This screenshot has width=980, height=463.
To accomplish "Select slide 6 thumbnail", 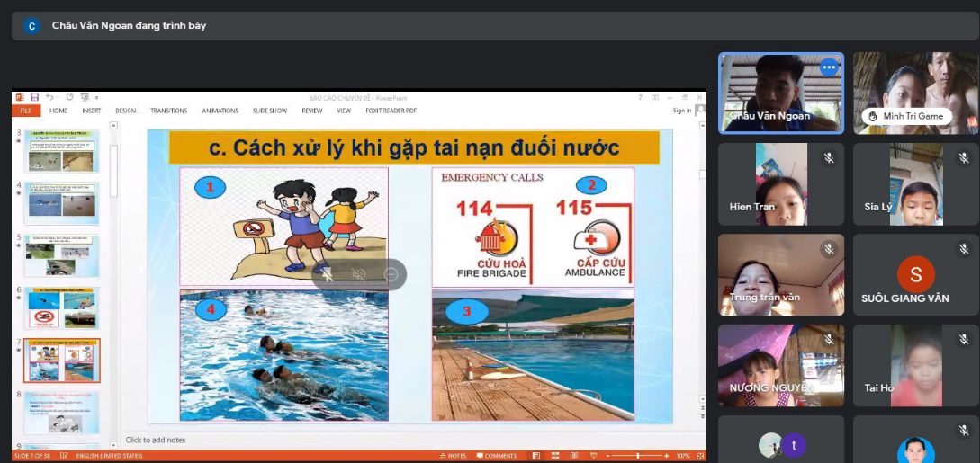I will (x=61, y=308).
